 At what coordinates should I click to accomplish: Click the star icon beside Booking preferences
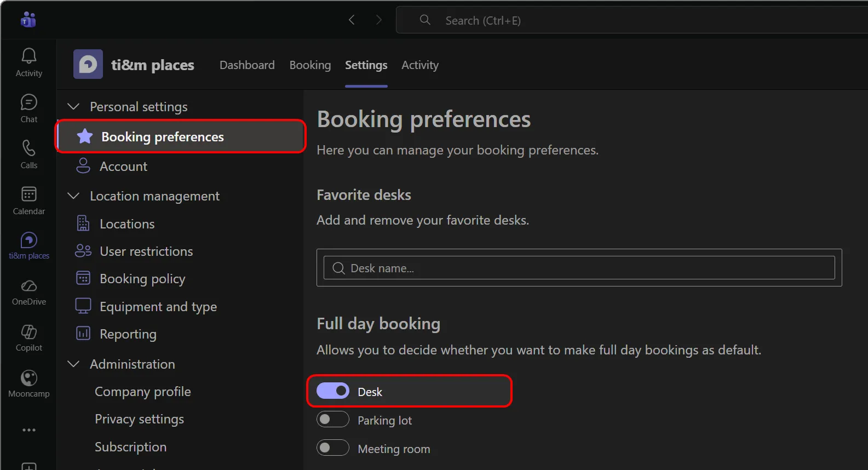(x=85, y=136)
